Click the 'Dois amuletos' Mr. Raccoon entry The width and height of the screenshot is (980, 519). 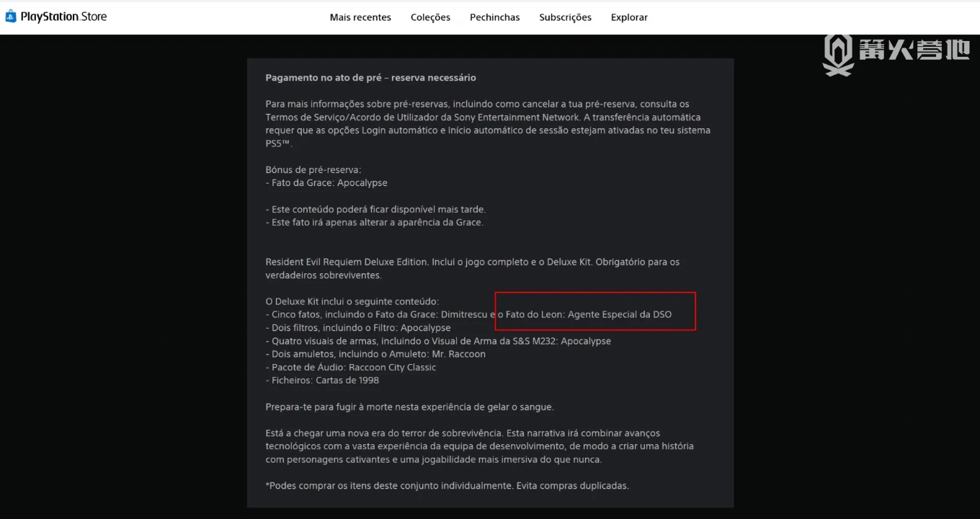[x=375, y=354]
